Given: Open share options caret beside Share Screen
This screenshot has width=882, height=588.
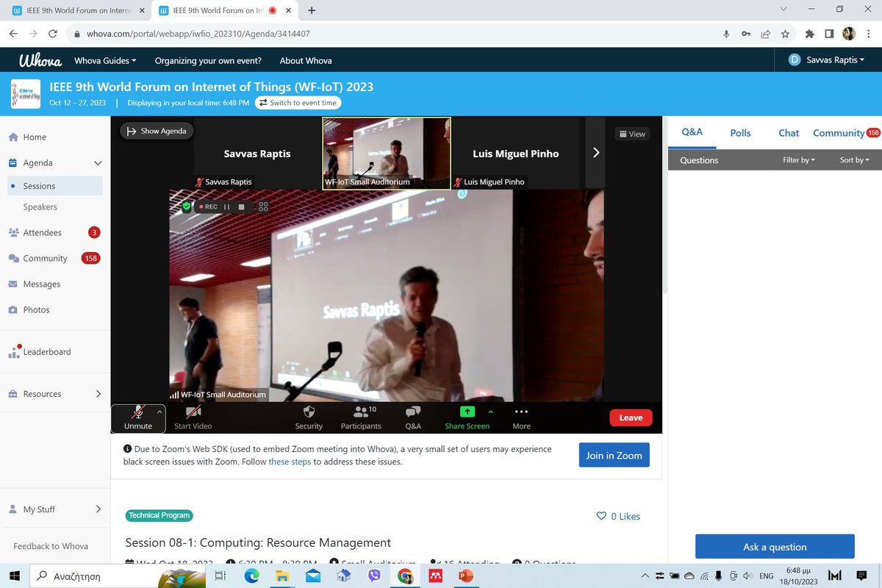Looking at the screenshot, I should (x=491, y=412).
